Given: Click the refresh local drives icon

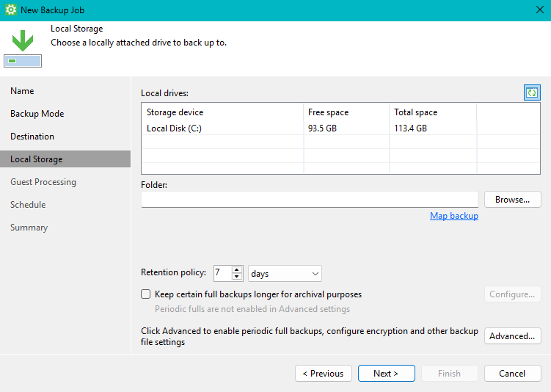Looking at the screenshot, I should pyautogui.click(x=532, y=92).
